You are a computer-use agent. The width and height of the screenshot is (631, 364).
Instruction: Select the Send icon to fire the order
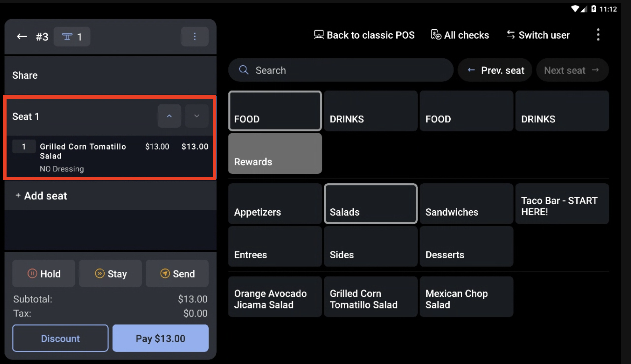pos(166,274)
